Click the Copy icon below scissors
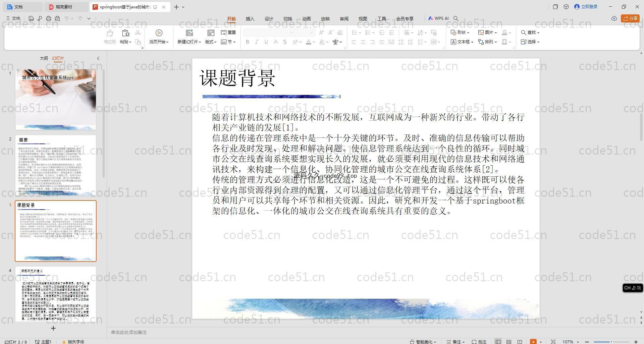Screen dimensions: 644x344 pos(138,42)
